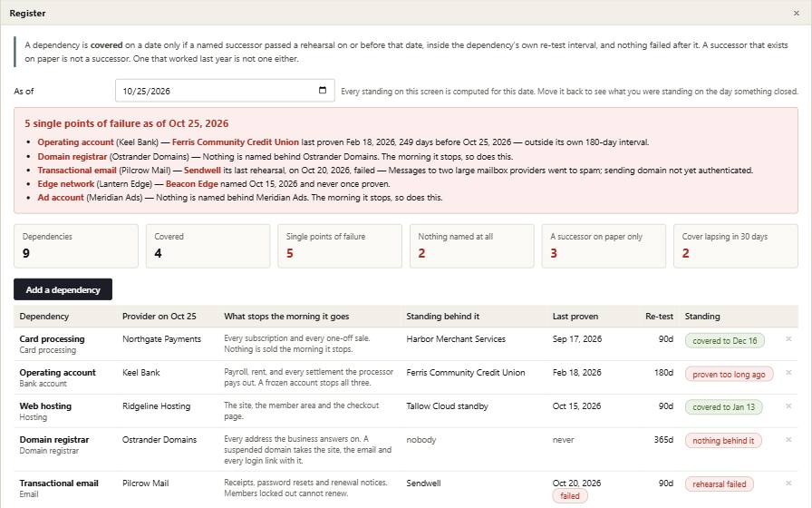The height and width of the screenshot is (508, 812).
Task: Remove the Transactional email row
Action: click(x=788, y=484)
